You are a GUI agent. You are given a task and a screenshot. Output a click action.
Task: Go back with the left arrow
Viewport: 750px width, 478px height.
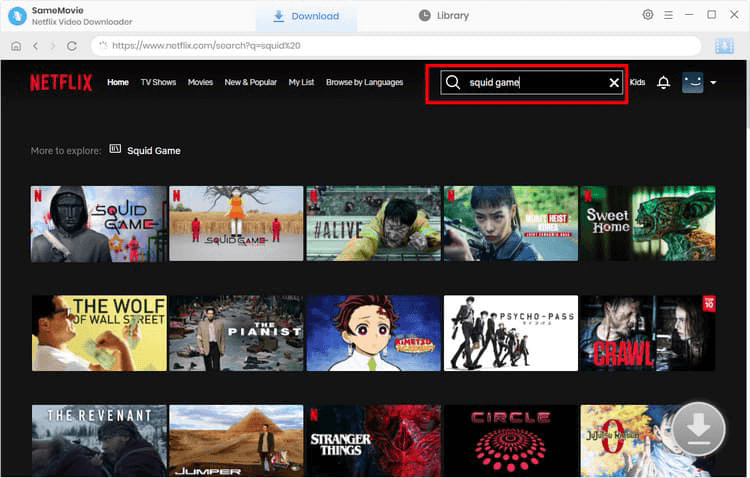[x=35, y=46]
